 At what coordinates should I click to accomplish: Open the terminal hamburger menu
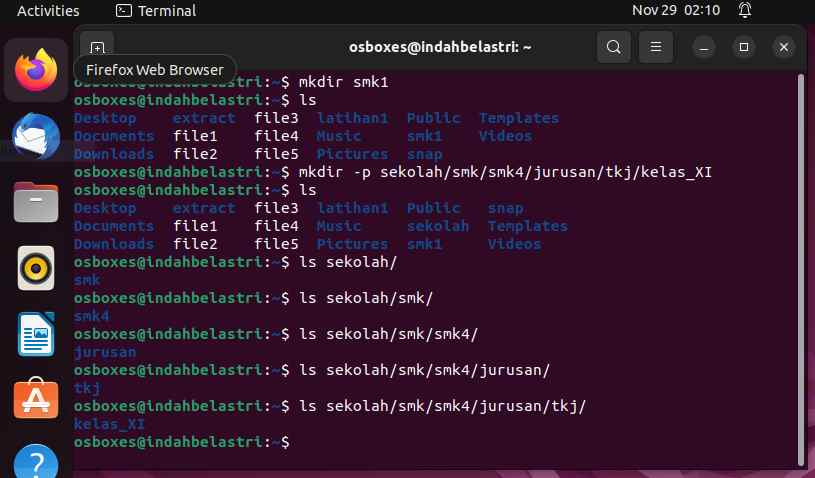655,47
